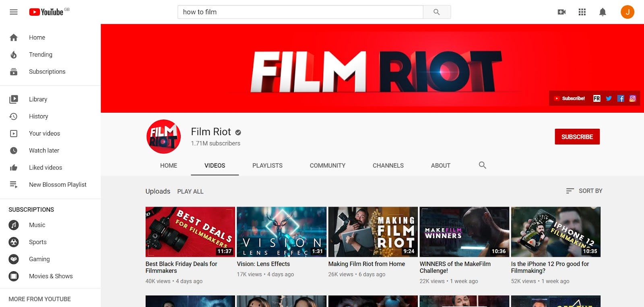This screenshot has width=644, height=307.
Task: Open the account avatar menu
Action: click(x=627, y=12)
